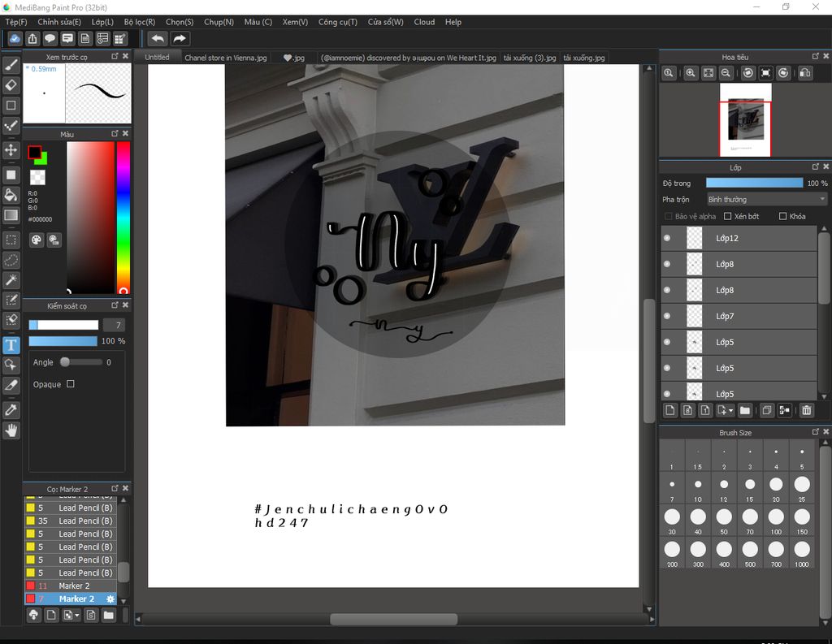The height and width of the screenshot is (644, 832).
Task: Close the Màu color panel
Action: coord(125,133)
